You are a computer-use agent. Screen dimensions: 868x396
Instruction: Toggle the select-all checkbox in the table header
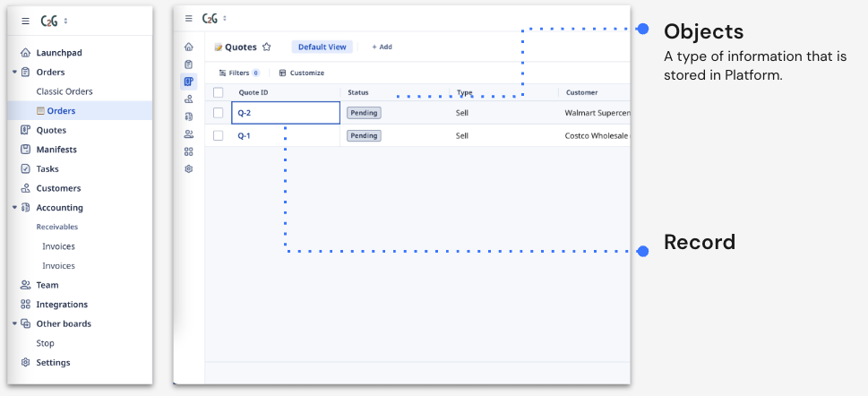(218, 92)
